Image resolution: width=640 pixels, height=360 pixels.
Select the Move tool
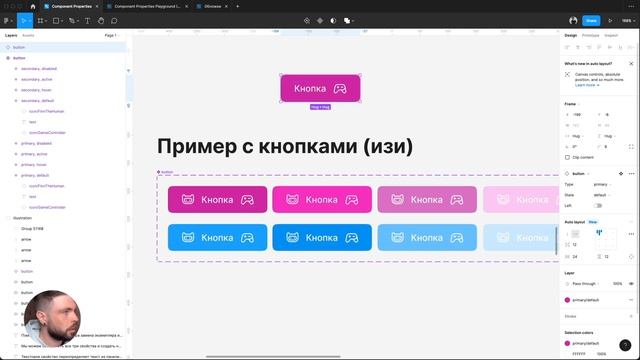click(24, 21)
